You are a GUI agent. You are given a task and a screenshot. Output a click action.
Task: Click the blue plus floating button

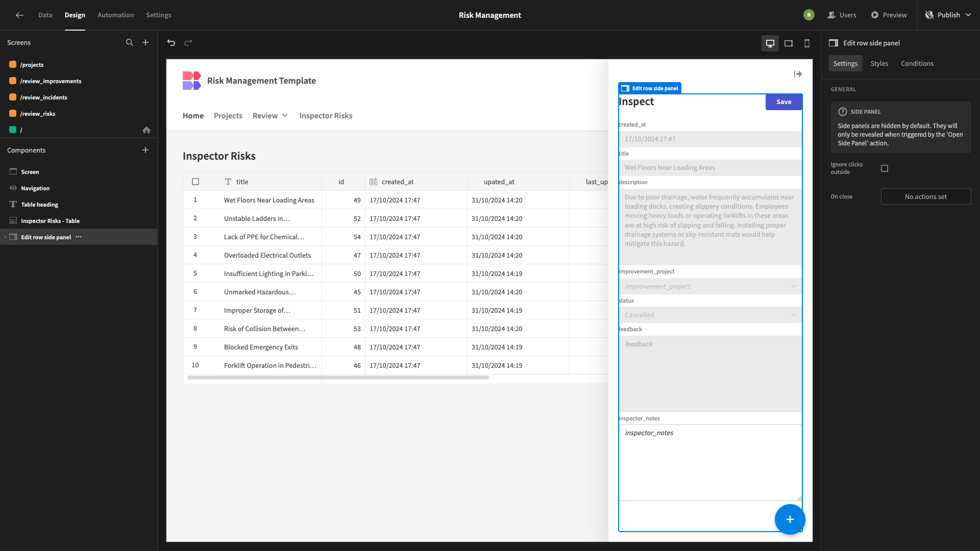[x=790, y=519]
